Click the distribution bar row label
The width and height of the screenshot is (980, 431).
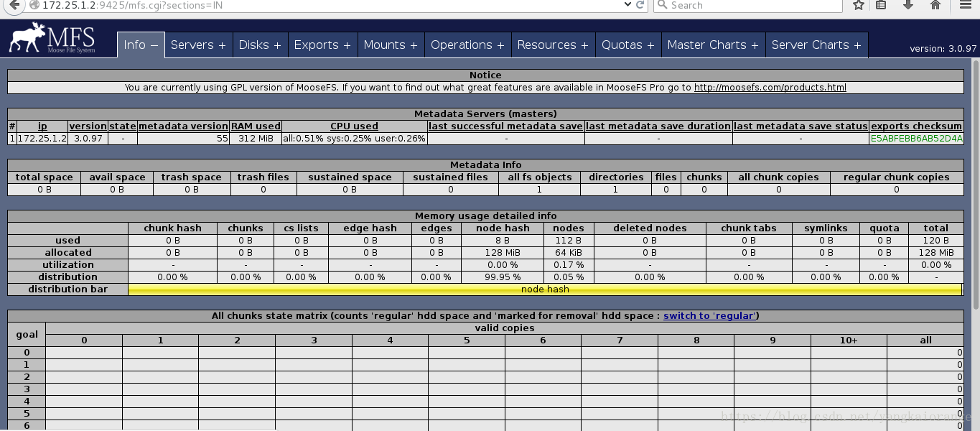point(67,289)
